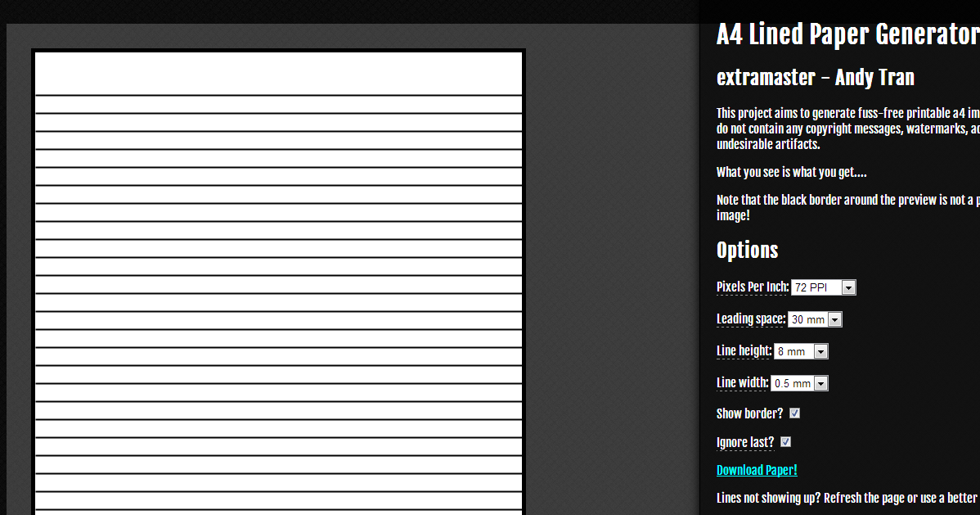Click the 30 mm dropdown arrow

click(835, 318)
